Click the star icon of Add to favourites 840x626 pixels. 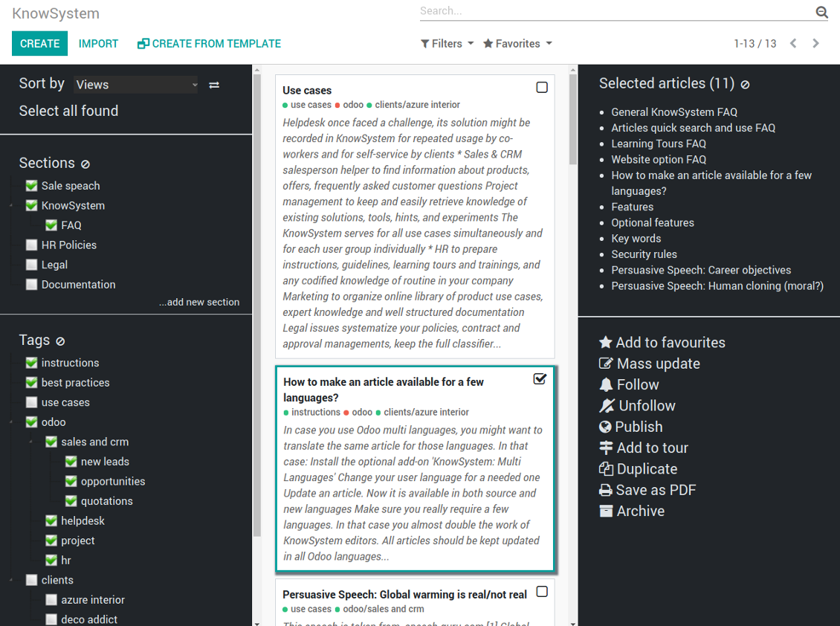(605, 343)
